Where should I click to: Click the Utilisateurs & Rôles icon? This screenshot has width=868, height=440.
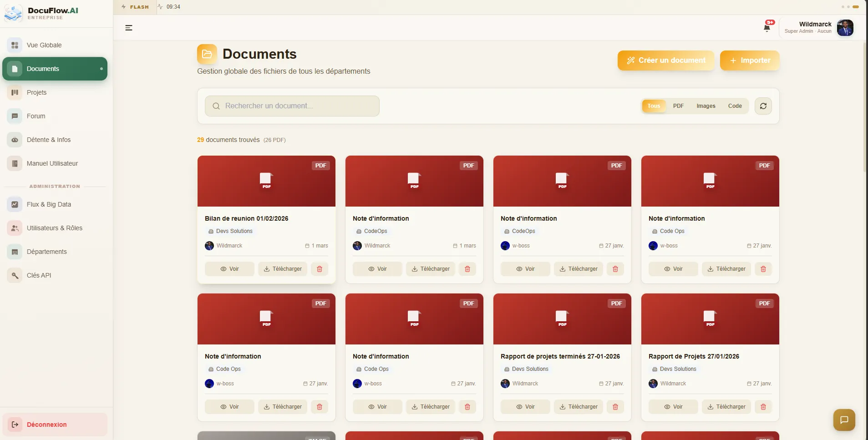15,228
